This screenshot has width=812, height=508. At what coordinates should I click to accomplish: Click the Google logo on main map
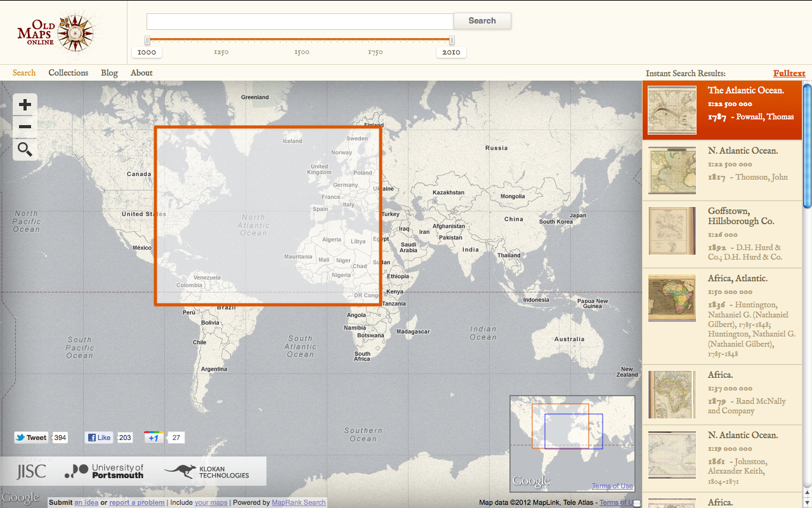click(x=21, y=498)
